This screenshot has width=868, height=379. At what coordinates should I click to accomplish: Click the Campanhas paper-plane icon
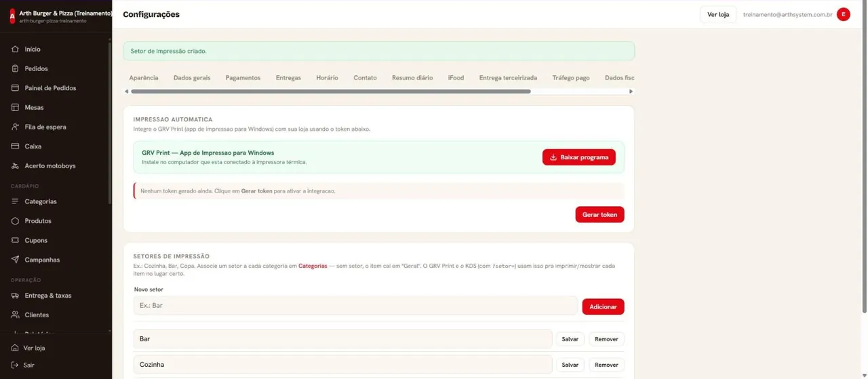point(15,260)
